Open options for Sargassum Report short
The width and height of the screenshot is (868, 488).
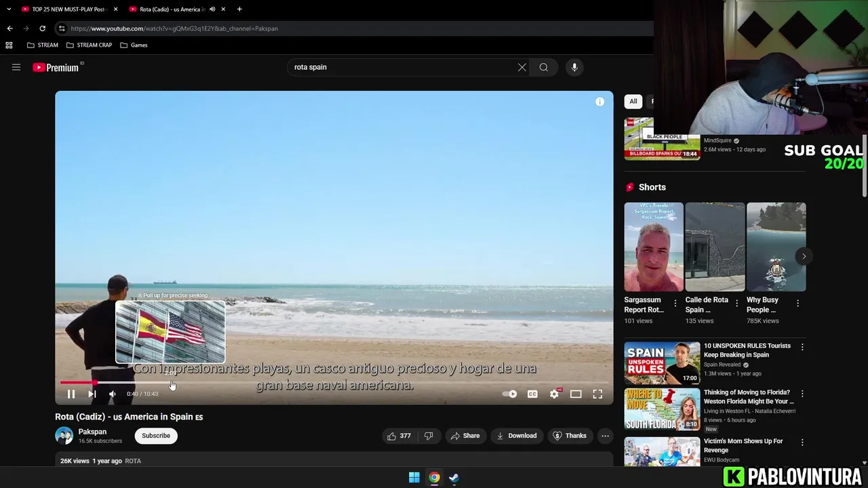675,304
